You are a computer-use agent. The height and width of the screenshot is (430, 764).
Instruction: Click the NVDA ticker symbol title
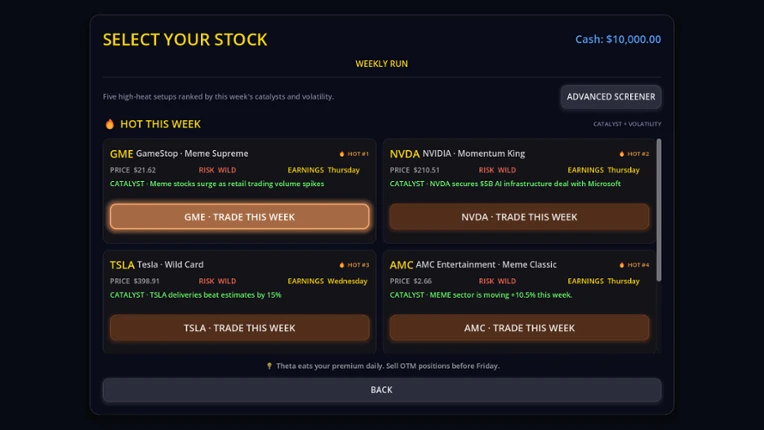404,154
